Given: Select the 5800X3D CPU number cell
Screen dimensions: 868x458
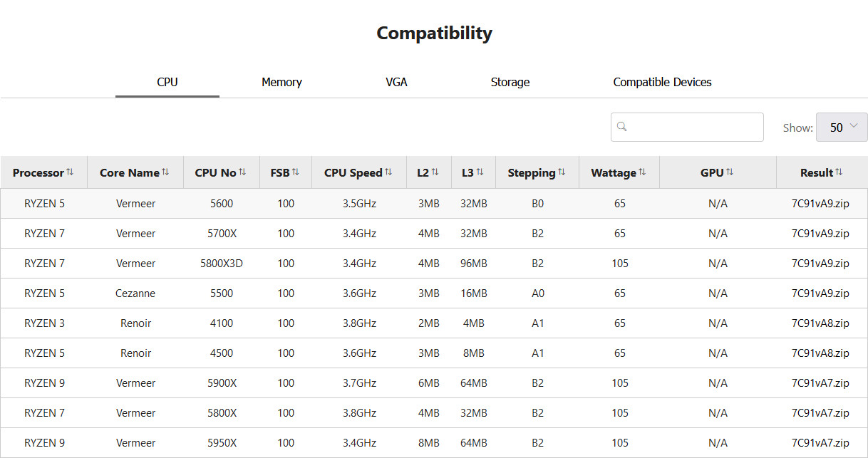Looking at the screenshot, I should point(222,264).
